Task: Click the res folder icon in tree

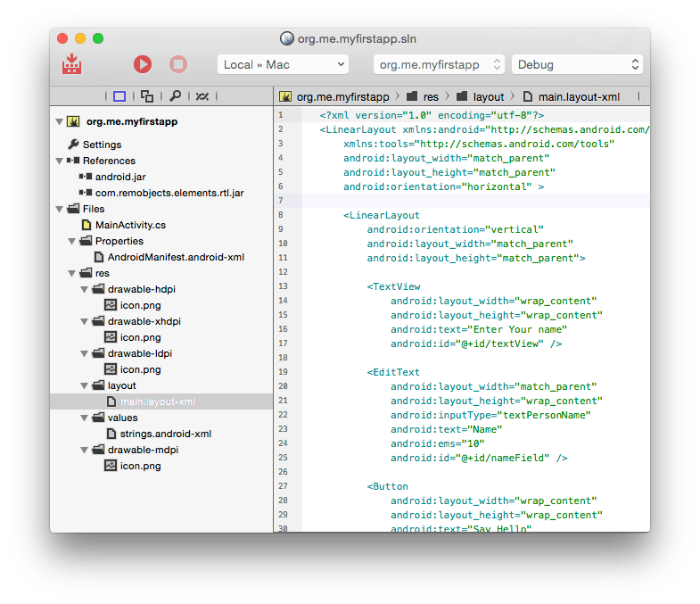Action: [x=86, y=272]
